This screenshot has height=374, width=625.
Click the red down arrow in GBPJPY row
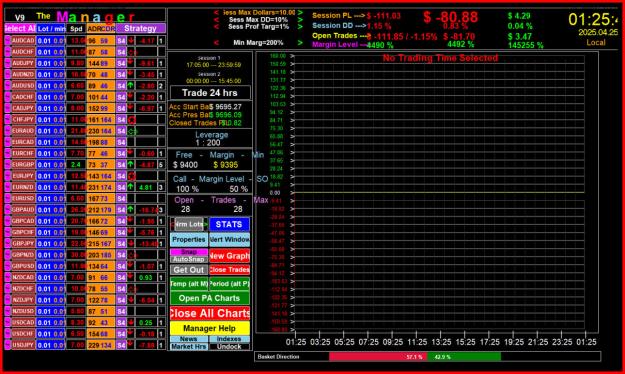(131, 243)
